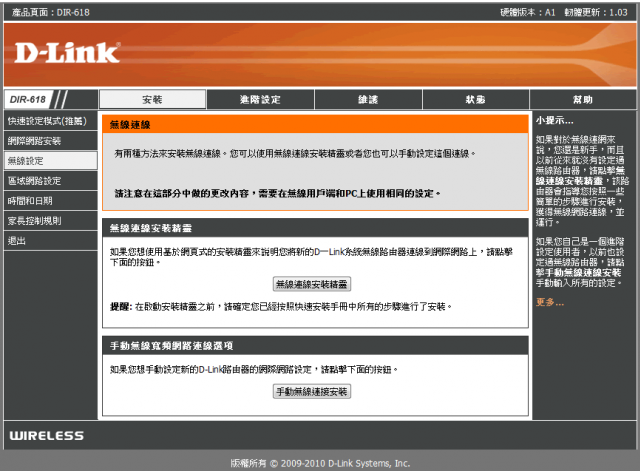Click the 無線連線安裝精靈 section header
Viewport: 640px width, 471px height.
pos(315,228)
